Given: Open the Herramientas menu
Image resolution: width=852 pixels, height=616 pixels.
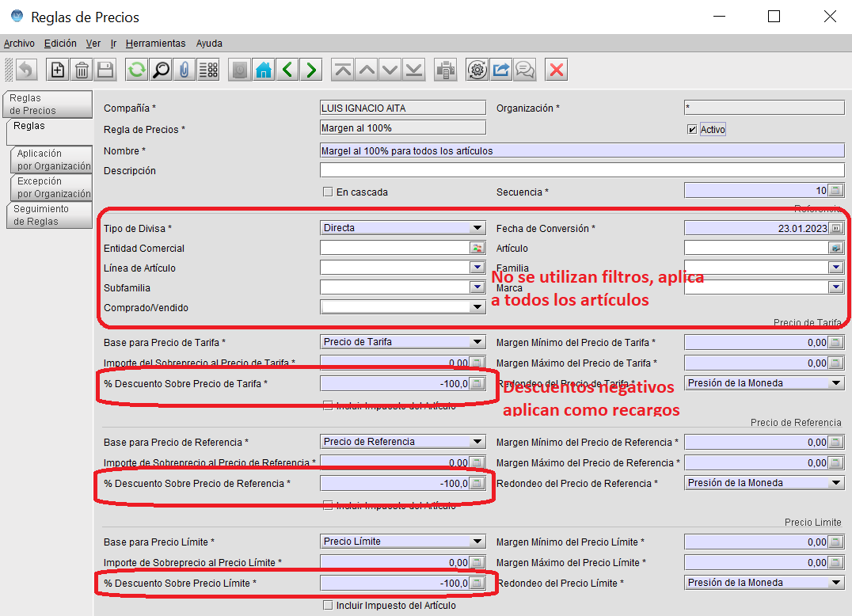Looking at the screenshot, I should (155, 44).
